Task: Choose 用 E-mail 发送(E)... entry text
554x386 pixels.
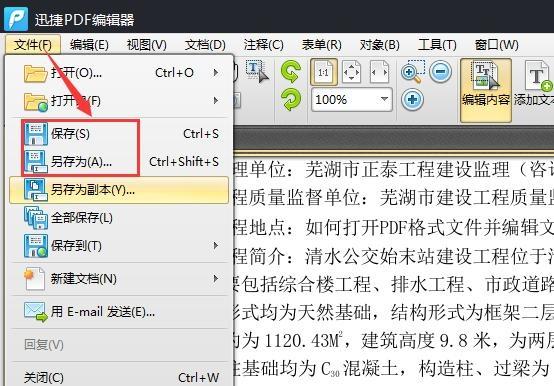Action: coord(103,312)
